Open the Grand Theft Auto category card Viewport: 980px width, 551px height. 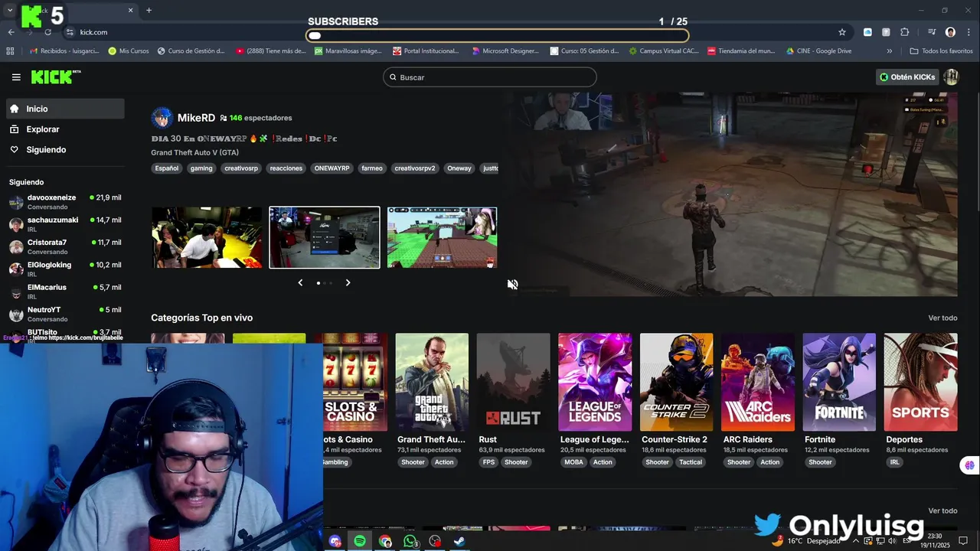point(432,383)
